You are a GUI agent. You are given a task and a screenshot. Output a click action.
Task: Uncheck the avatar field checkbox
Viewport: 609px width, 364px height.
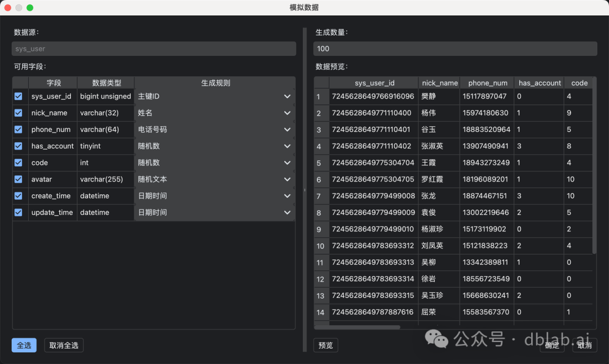[18, 179]
